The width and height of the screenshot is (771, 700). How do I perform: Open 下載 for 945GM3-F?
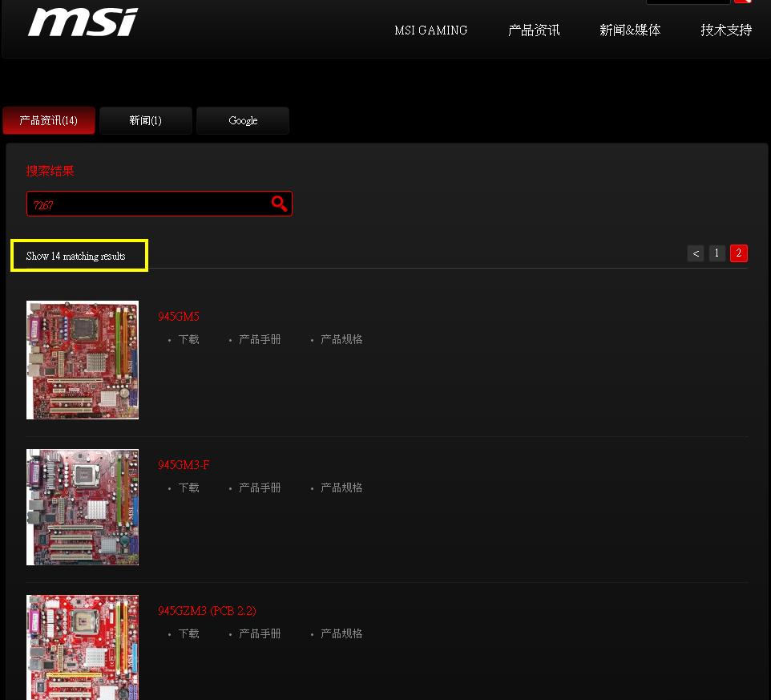189,488
